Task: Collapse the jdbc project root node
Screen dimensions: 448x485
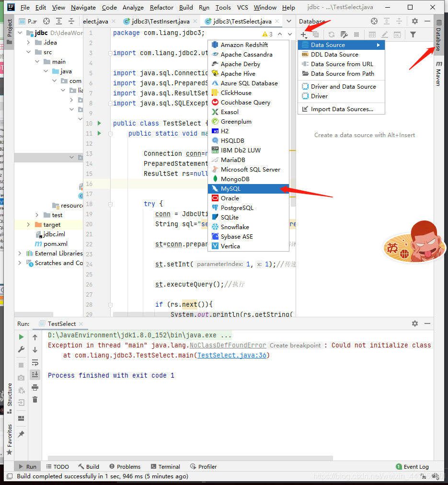Action: coord(20,33)
